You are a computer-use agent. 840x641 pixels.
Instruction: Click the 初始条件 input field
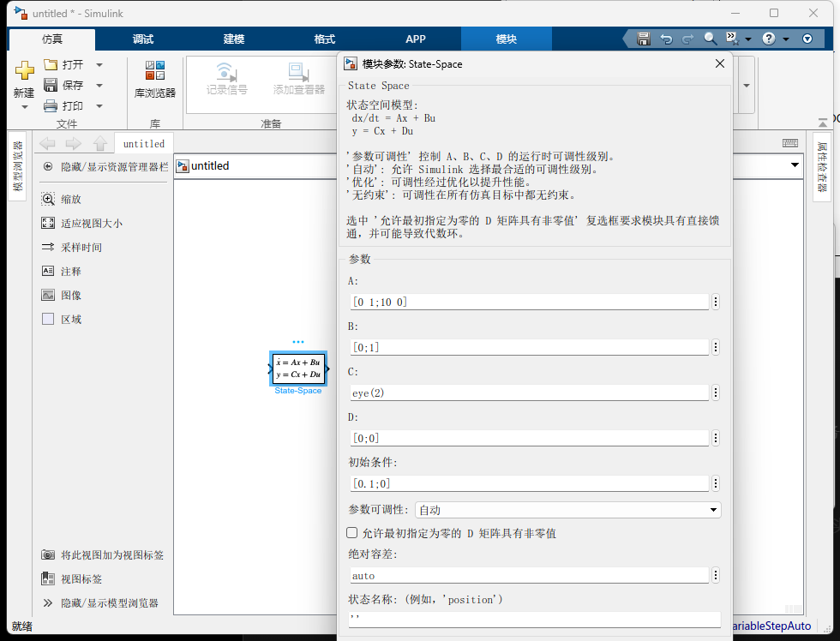(x=530, y=483)
